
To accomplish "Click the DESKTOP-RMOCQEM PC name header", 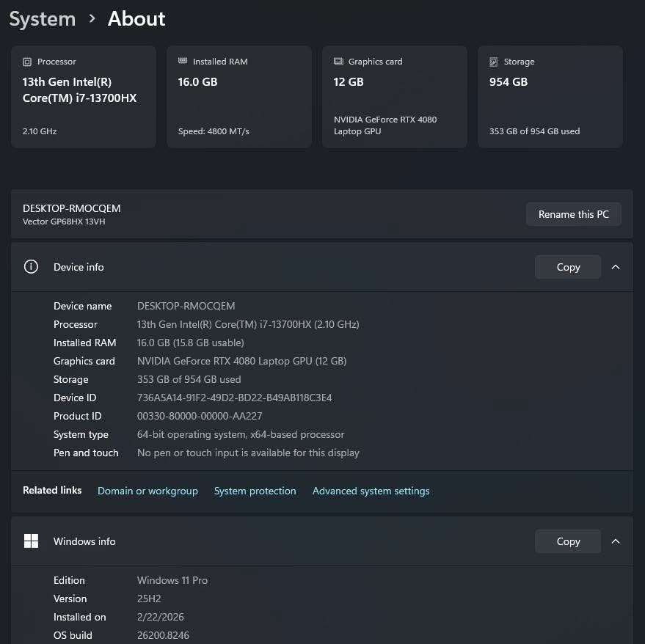I will pyautogui.click(x=72, y=208).
